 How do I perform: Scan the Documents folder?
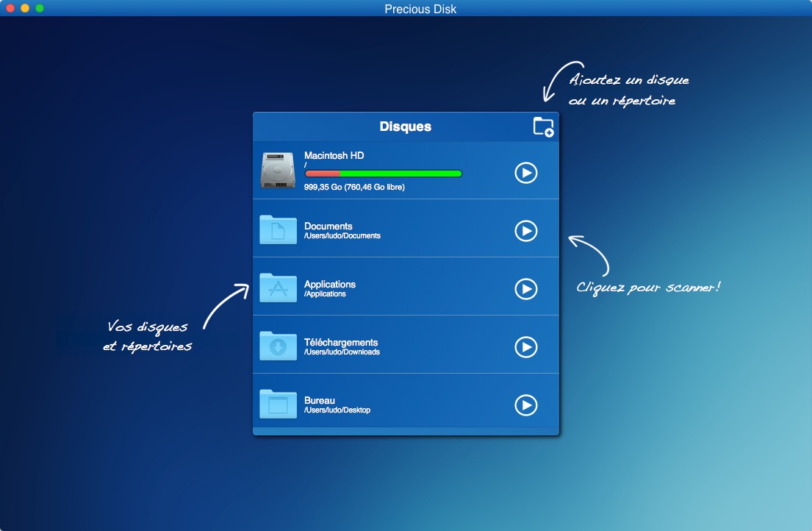point(525,230)
